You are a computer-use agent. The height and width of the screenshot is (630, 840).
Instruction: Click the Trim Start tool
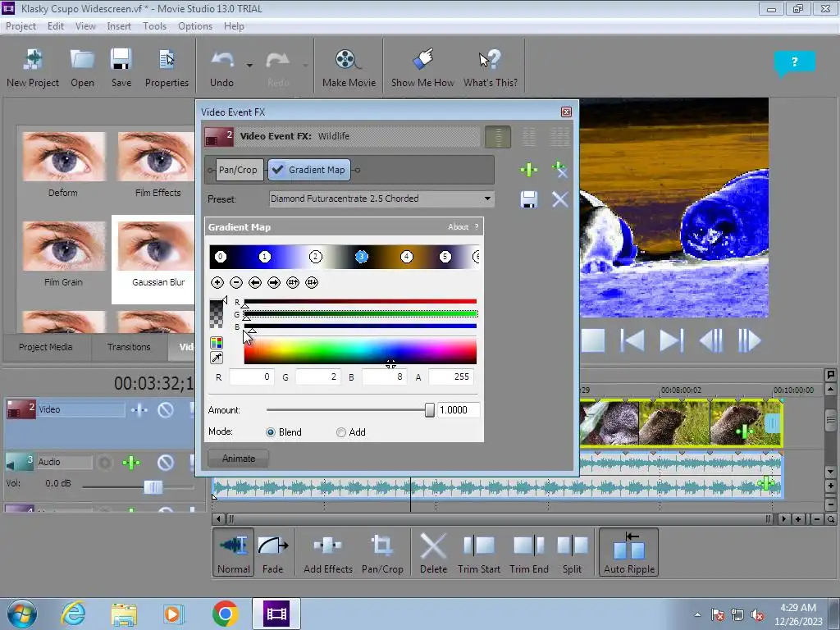[478, 552]
